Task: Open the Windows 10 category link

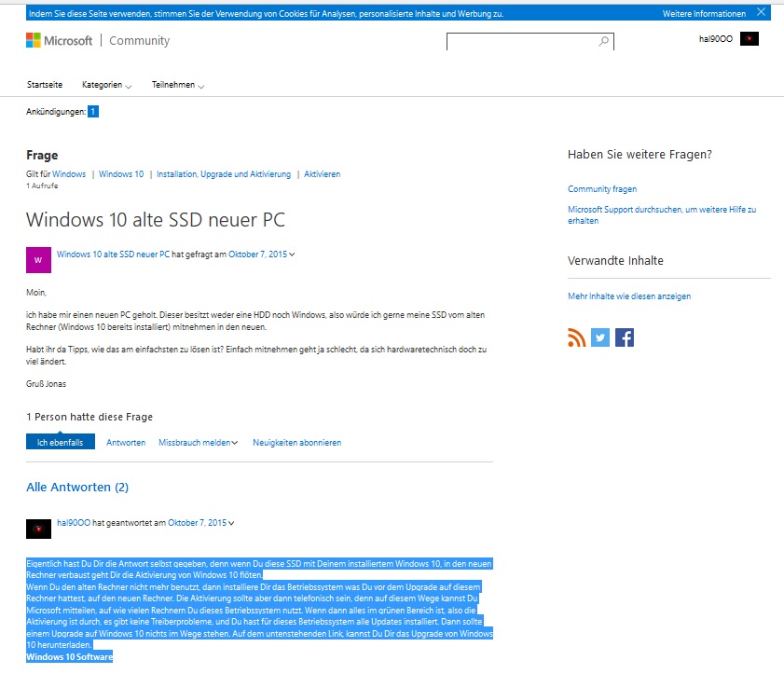Action: point(121,174)
